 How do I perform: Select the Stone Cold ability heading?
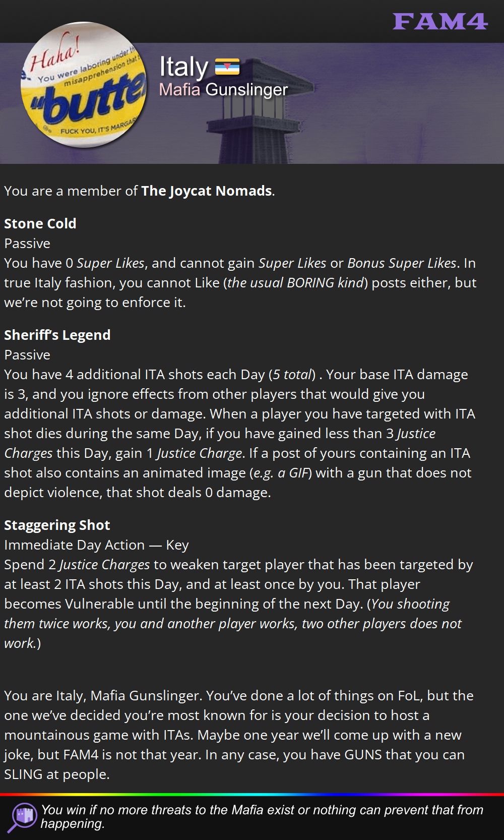point(40,223)
